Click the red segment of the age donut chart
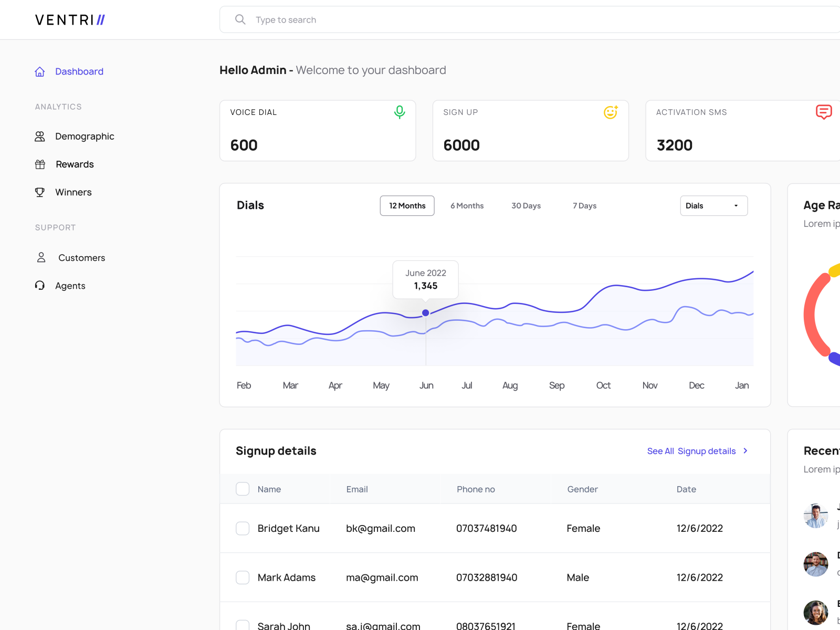The height and width of the screenshot is (630, 840). pyautogui.click(x=808, y=315)
